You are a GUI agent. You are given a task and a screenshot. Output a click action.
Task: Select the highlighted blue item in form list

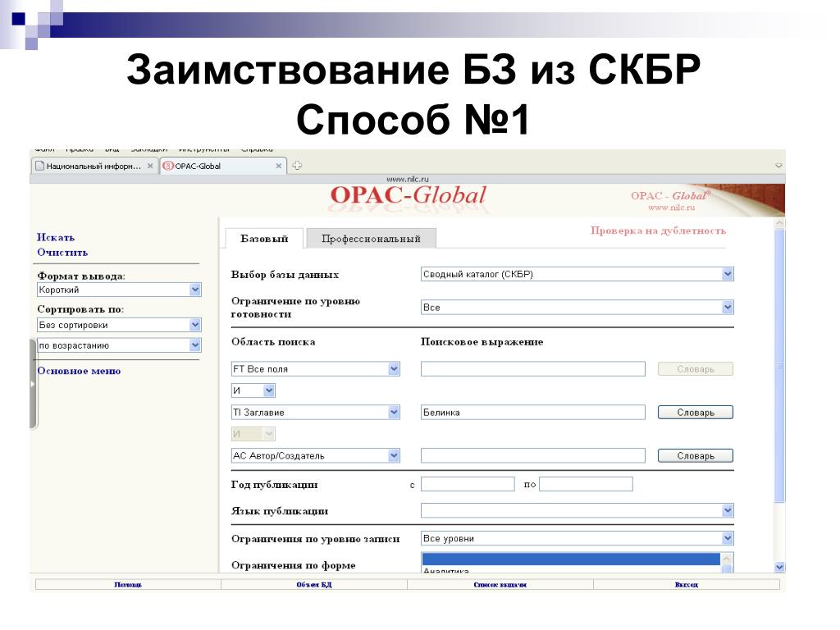point(571,559)
